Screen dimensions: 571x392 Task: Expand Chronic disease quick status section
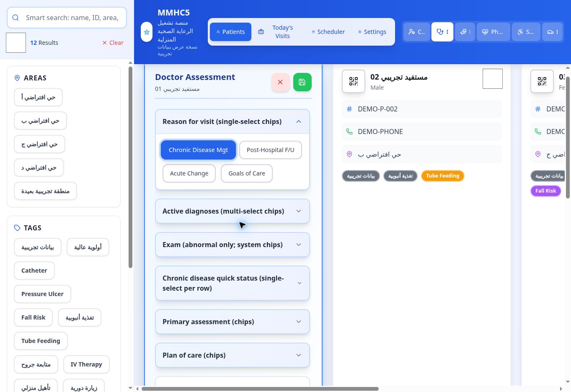click(x=233, y=283)
